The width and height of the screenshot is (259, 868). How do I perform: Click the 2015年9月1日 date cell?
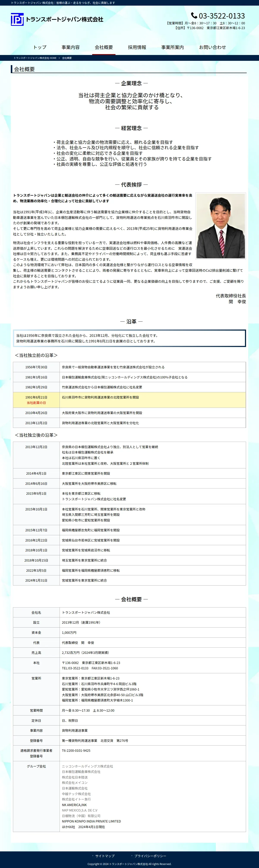[x=36, y=496]
